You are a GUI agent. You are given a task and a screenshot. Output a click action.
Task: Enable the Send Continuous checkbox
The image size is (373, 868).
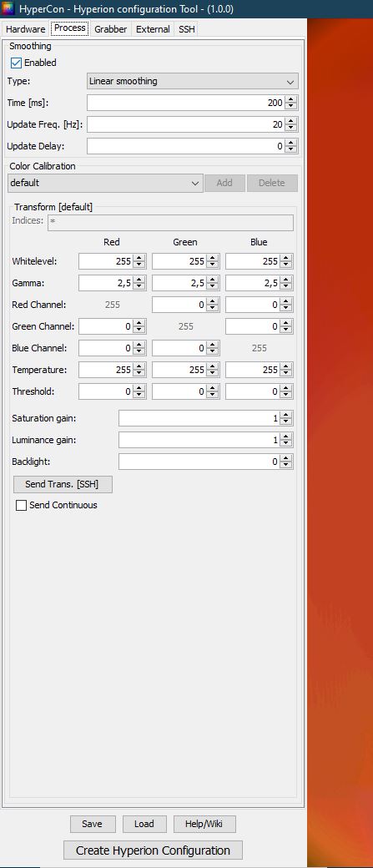click(21, 506)
